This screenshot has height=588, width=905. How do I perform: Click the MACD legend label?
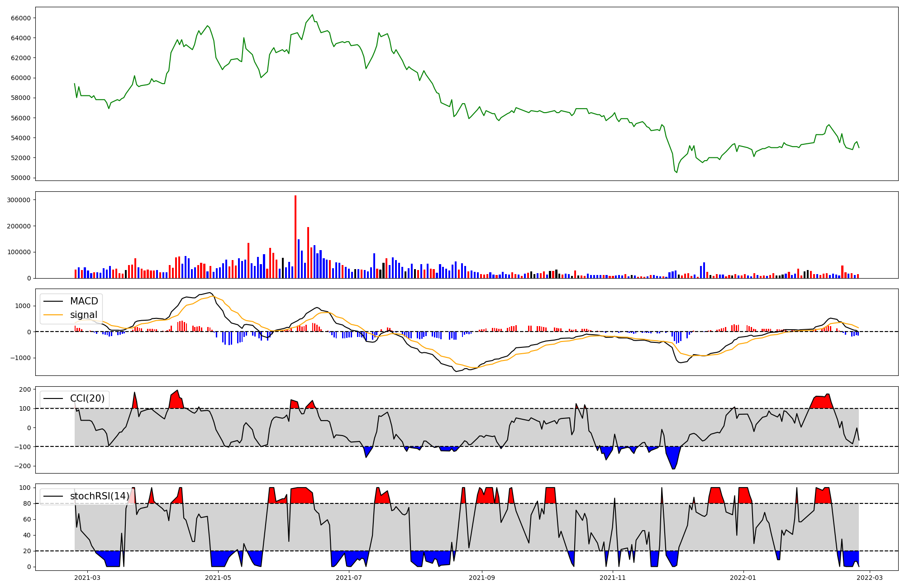[84, 301]
